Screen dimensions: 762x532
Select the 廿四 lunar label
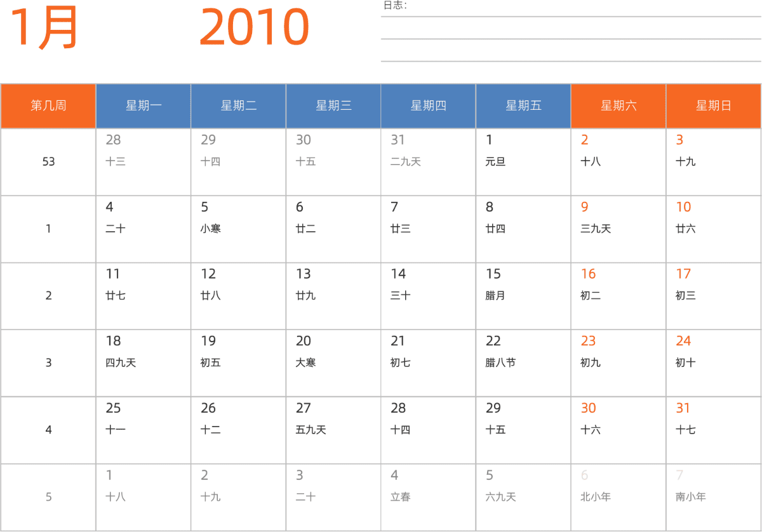(x=495, y=229)
